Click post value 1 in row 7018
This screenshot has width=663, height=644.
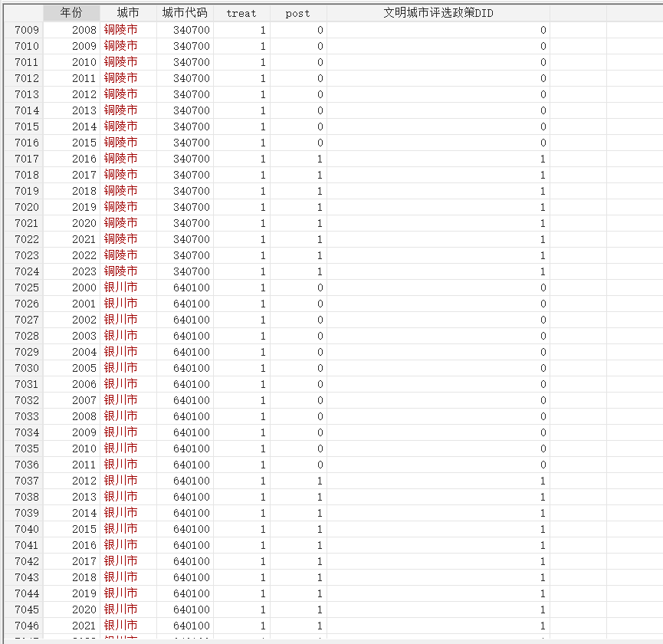[298, 175]
